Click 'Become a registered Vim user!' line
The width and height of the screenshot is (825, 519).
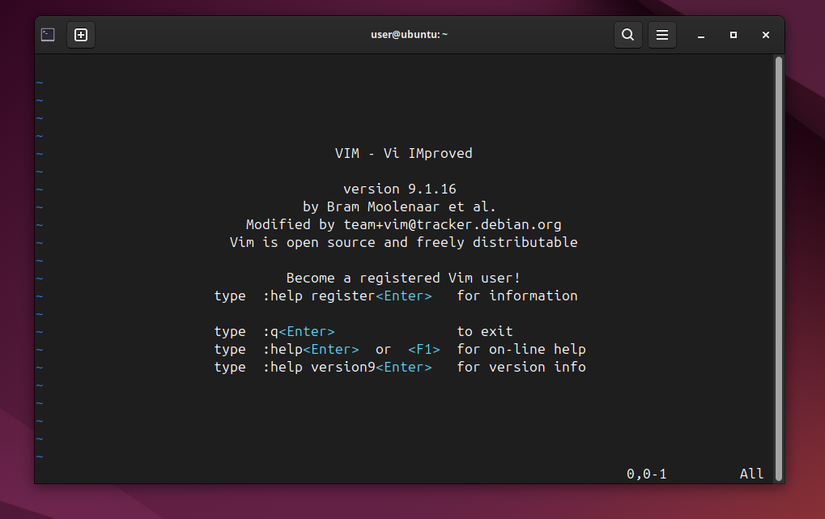(404, 278)
